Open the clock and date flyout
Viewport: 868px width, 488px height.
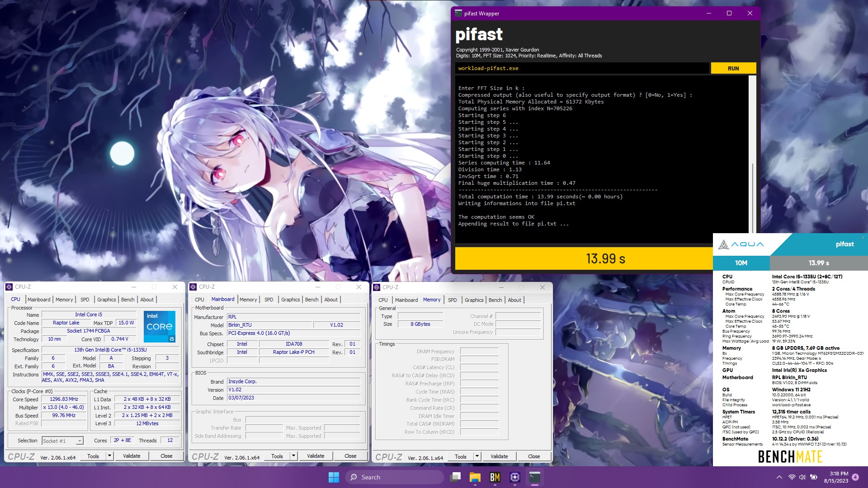coord(836,477)
